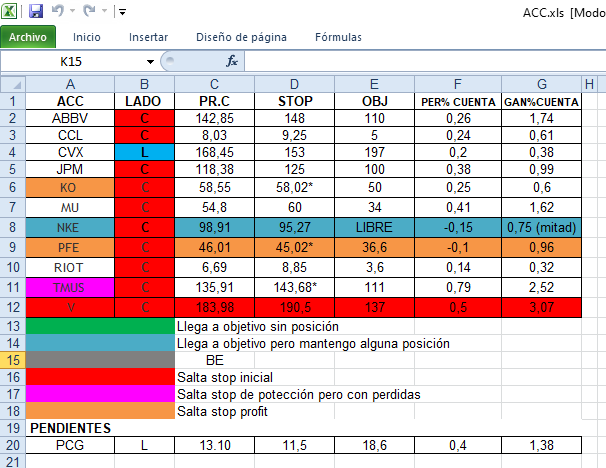The width and height of the screenshot is (606, 468).
Task: Switch to the Inicio tab
Action: click(x=87, y=37)
